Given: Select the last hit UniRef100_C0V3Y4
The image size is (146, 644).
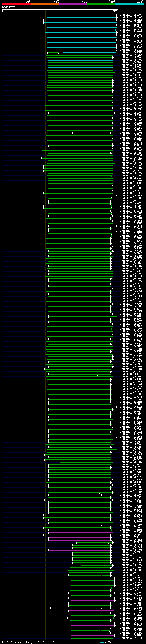Looking at the screenshot, I should [131, 638].
